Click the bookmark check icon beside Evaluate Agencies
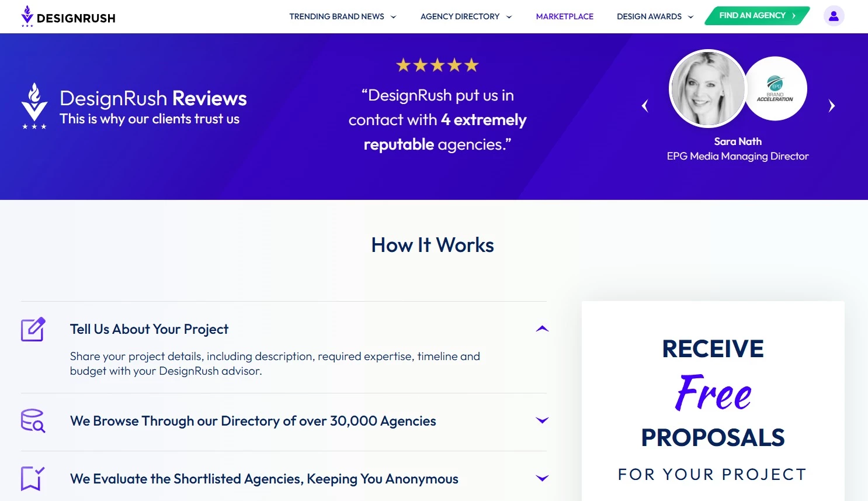Screen dimensions: 868x501 point(33,478)
